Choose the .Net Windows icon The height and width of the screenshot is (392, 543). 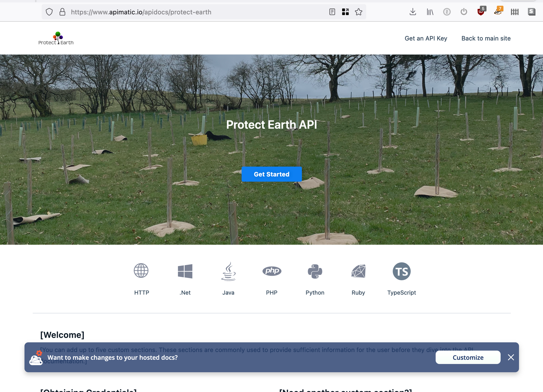tap(185, 271)
